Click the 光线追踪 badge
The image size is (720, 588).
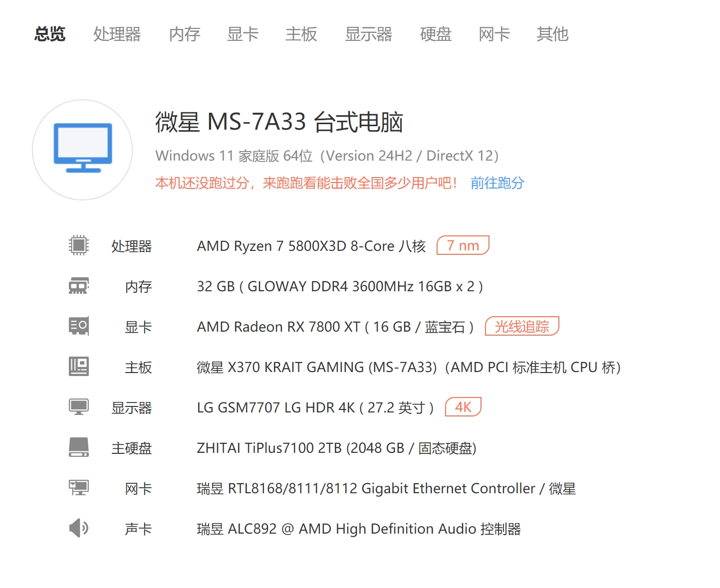click(x=522, y=326)
